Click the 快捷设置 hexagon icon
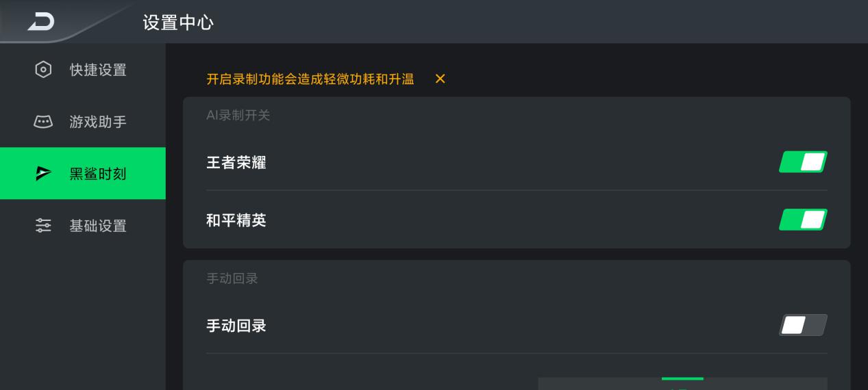This screenshot has width=868, height=390. pos(43,70)
